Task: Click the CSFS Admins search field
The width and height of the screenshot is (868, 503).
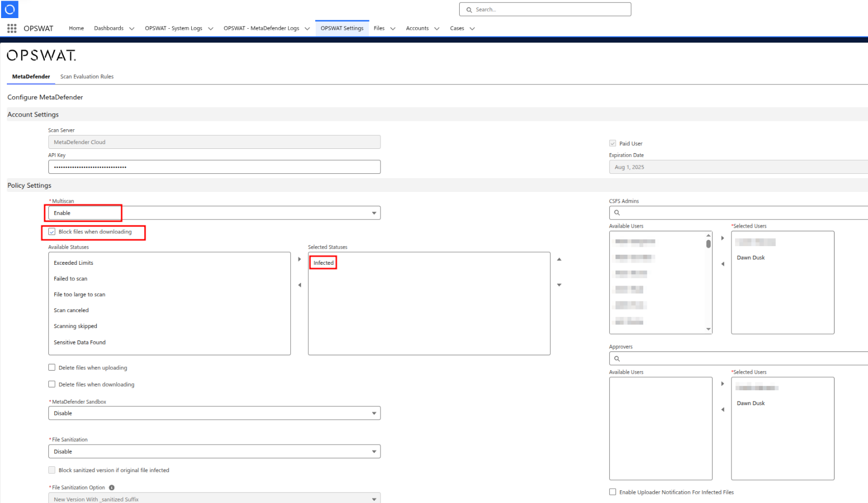Action: click(x=739, y=213)
